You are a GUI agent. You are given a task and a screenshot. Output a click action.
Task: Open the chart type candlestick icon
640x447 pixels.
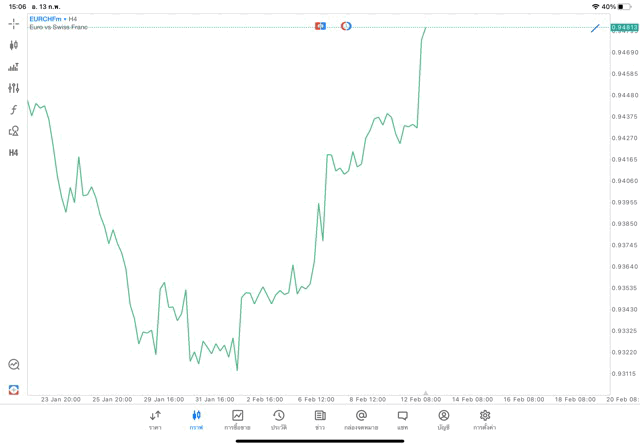coord(13,45)
